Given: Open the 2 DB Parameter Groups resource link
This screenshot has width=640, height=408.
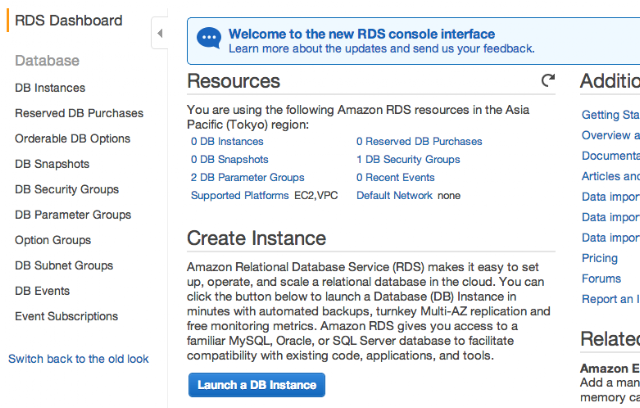Looking at the screenshot, I should (x=247, y=177).
